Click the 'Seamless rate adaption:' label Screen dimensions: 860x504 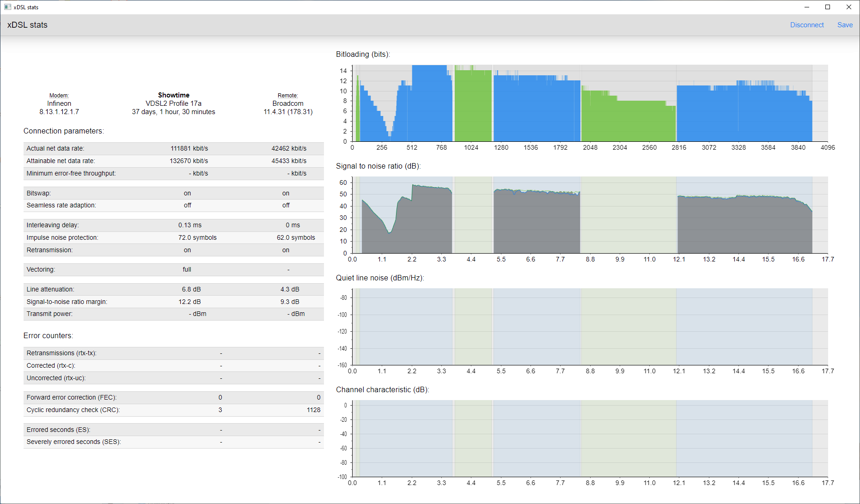tap(61, 205)
